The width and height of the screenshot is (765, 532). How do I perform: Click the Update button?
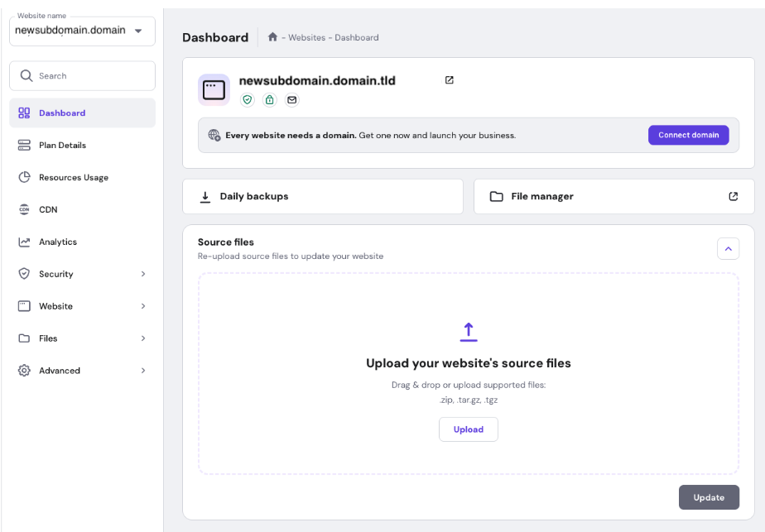[x=709, y=497]
